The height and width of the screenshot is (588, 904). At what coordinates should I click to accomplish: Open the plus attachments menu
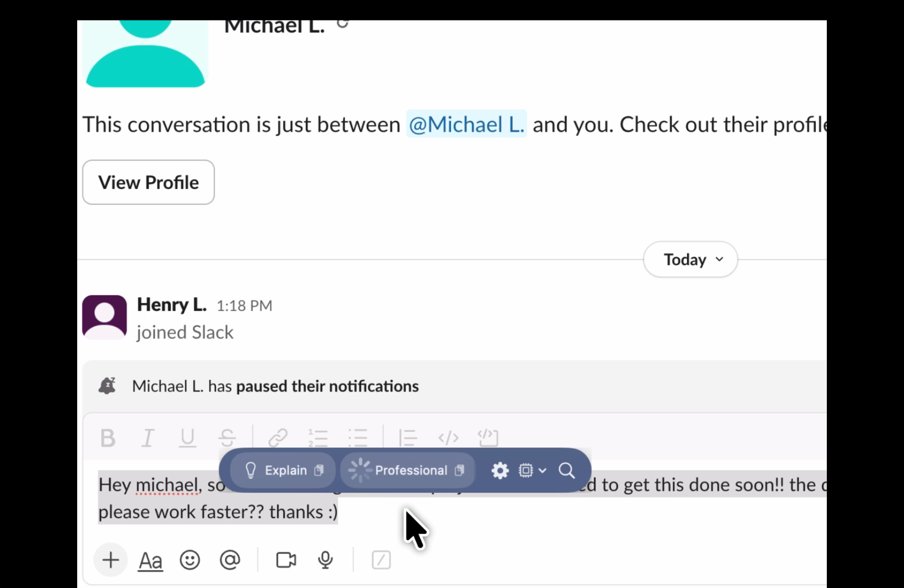point(110,560)
